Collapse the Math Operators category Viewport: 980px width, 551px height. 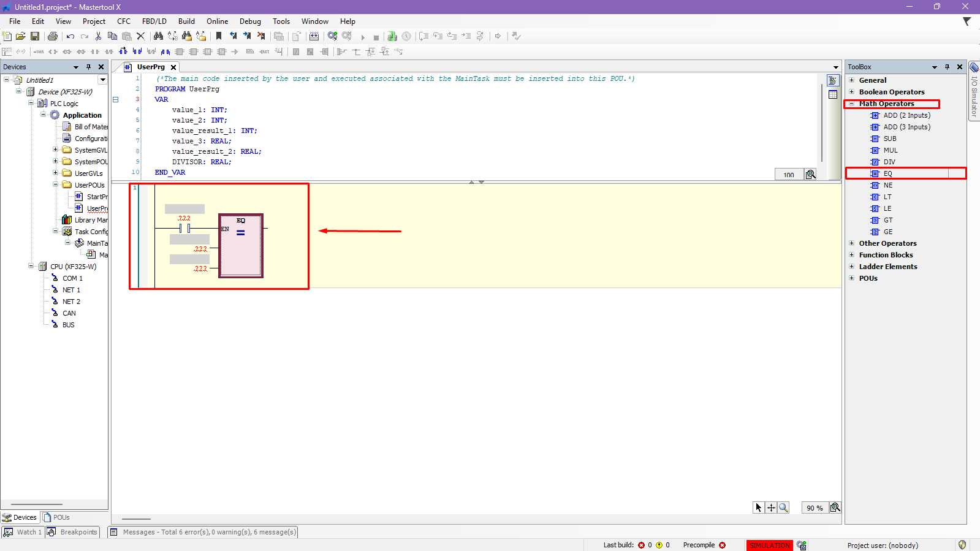pyautogui.click(x=851, y=104)
